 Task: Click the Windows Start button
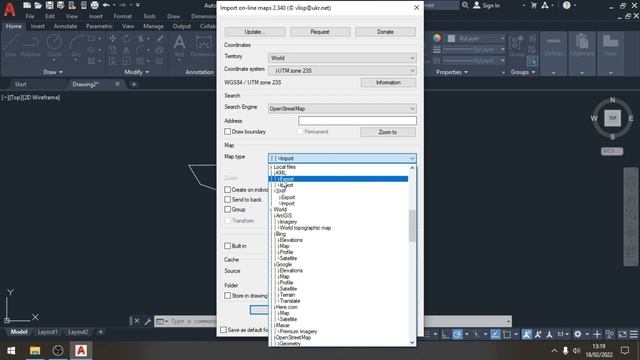click(x=11, y=351)
